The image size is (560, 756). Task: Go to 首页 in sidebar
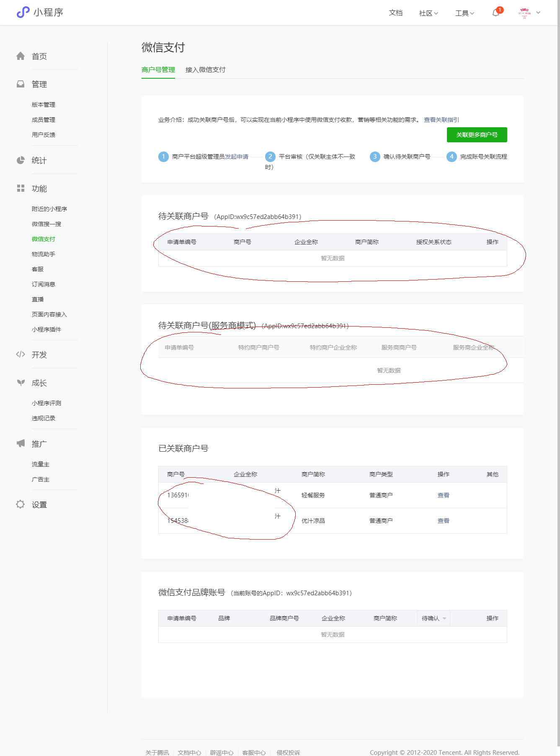pos(39,57)
